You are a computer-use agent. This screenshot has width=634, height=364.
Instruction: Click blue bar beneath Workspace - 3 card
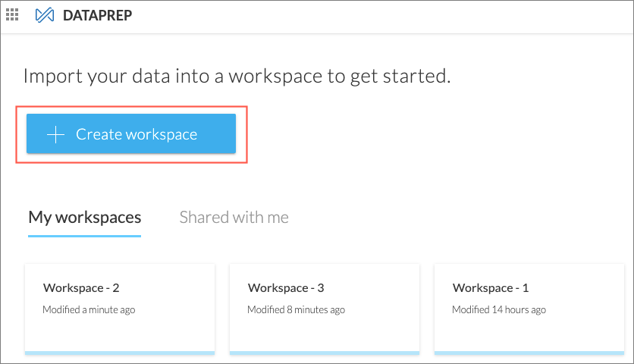tap(325, 352)
